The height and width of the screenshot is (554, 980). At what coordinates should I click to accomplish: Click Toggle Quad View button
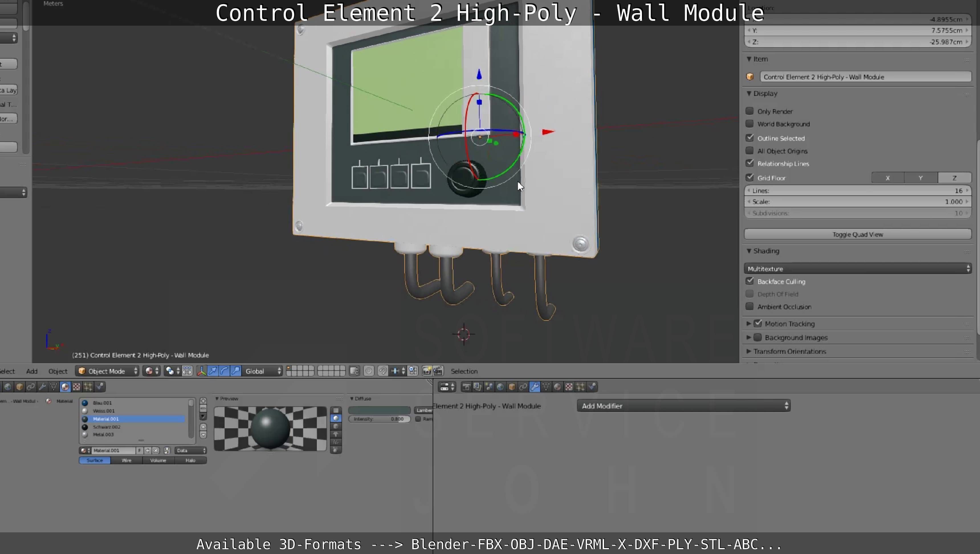pos(857,234)
